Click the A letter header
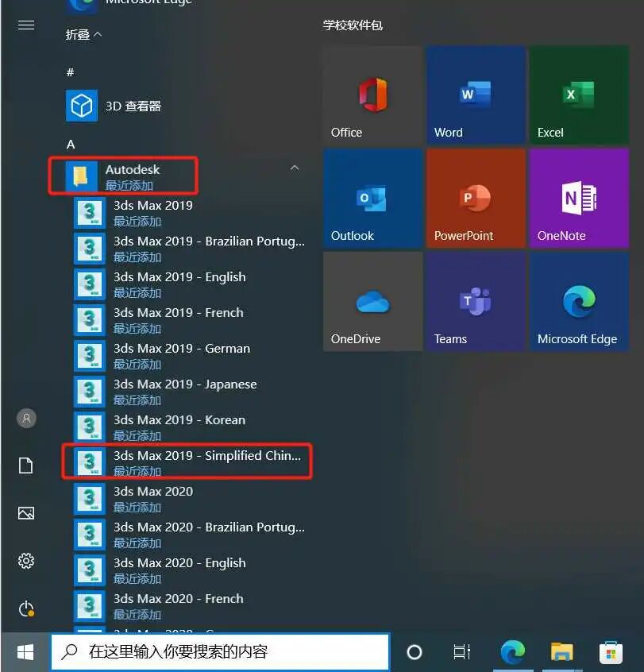The image size is (644, 672). (x=71, y=145)
